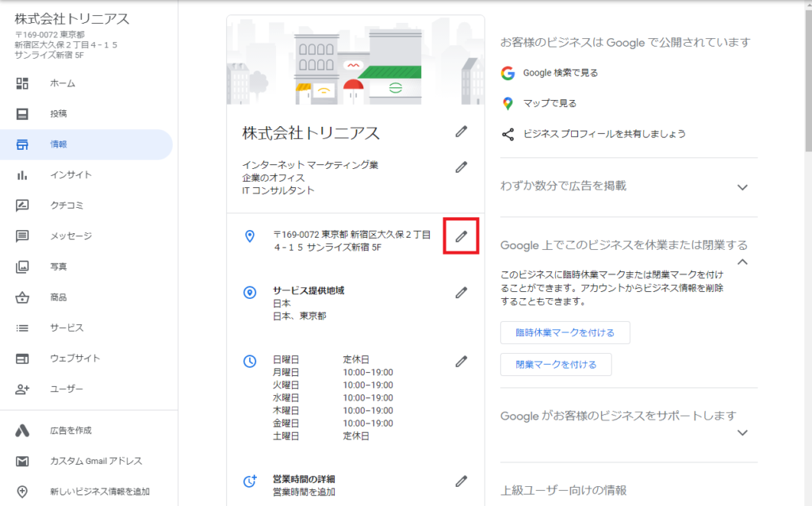Open マップで見る link
Screen dimensions: 812x506
[x=550, y=104]
